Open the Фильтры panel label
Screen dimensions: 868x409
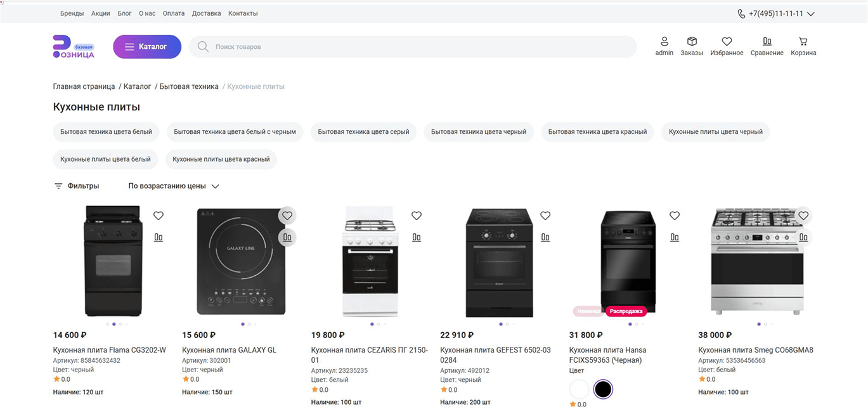(83, 186)
